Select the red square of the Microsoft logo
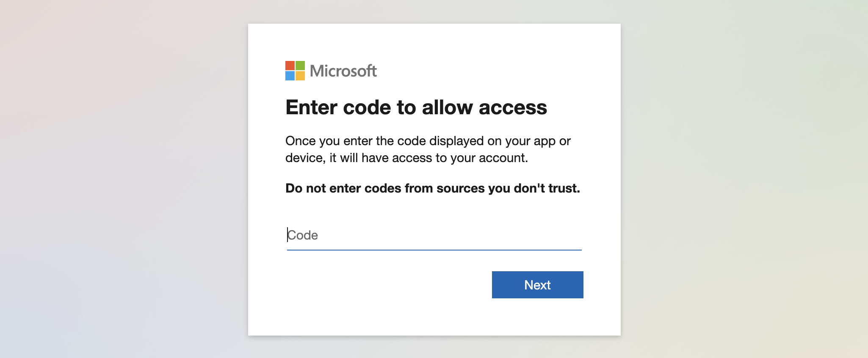Image resolution: width=868 pixels, height=358 pixels. tap(290, 66)
